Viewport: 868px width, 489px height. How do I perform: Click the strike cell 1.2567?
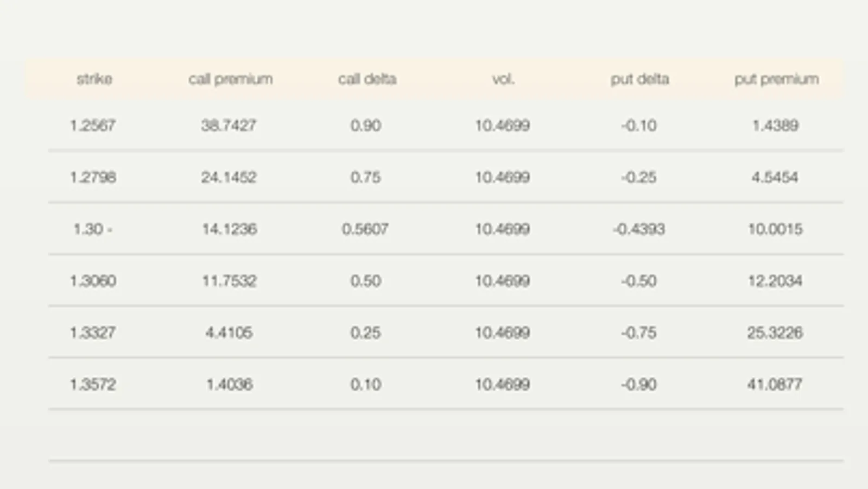[x=93, y=126]
